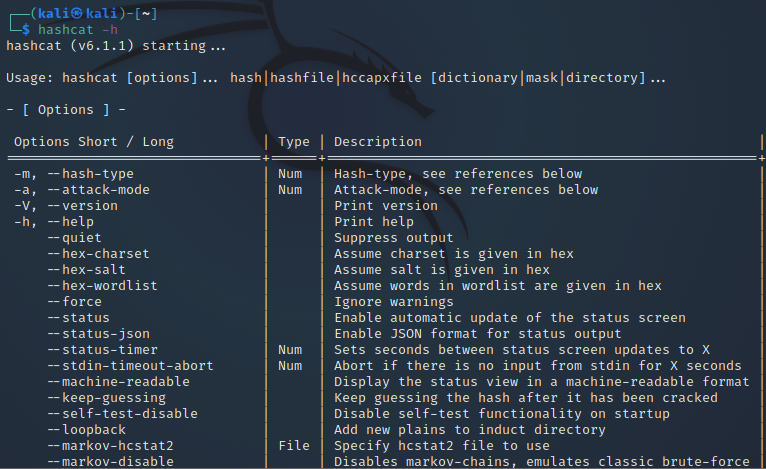This screenshot has height=469, width=766.
Task: Select the '--quiet' option line
Action: 74,238
